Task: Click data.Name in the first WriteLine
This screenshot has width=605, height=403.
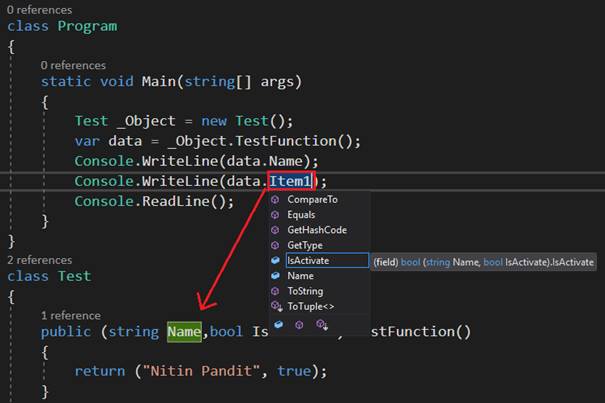Action: (x=264, y=161)
